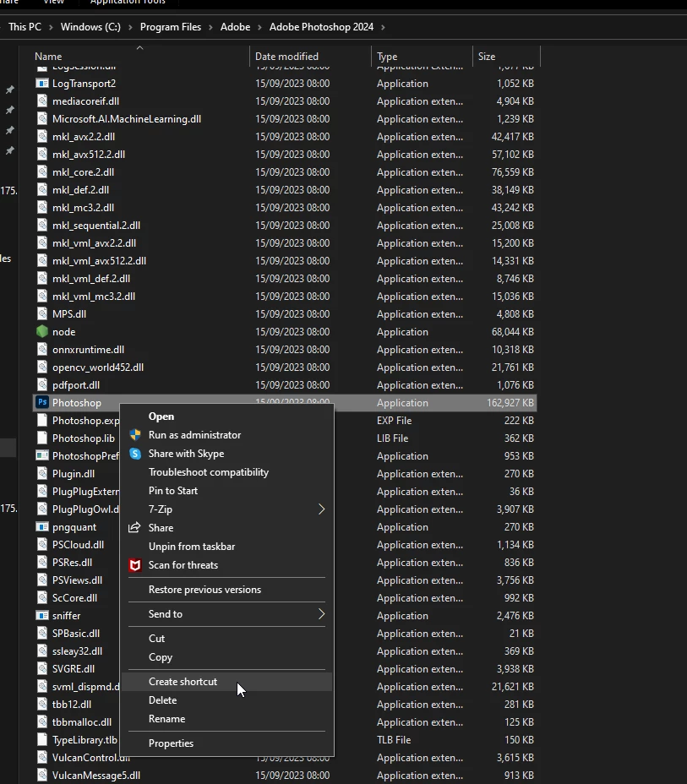The height and width of the screenshot is (784, 687).
Task: Click the mkl_core.2.dll file icon
Action: tap(42, 172)
